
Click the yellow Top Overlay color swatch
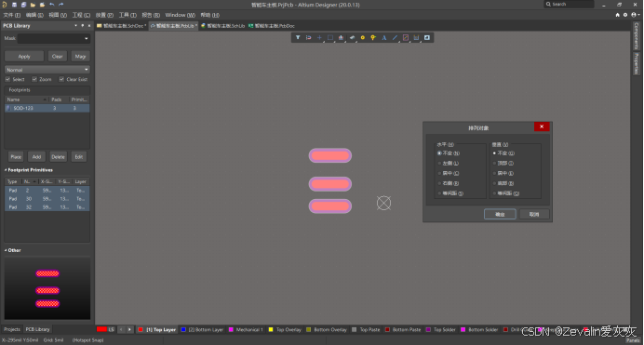(271, 329)
